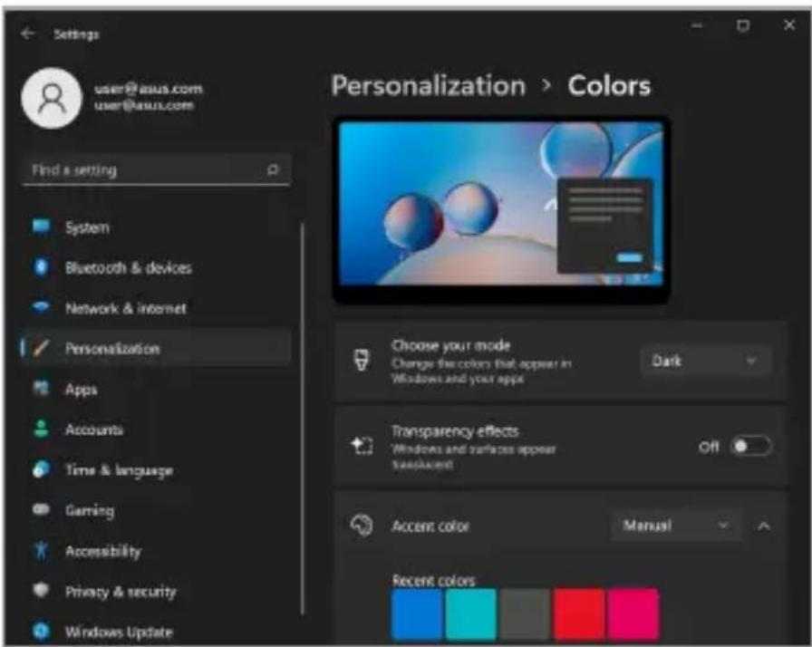This screenshot has height=647, width=812.
Task: Pick the gray recent color
Action: 525,613
